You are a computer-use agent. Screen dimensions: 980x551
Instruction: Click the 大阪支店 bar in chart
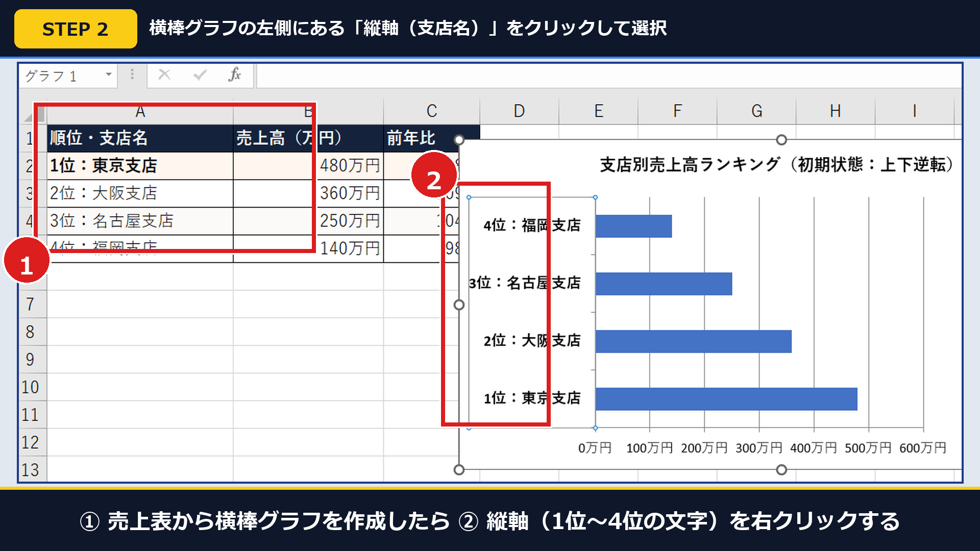pos(694,341)
